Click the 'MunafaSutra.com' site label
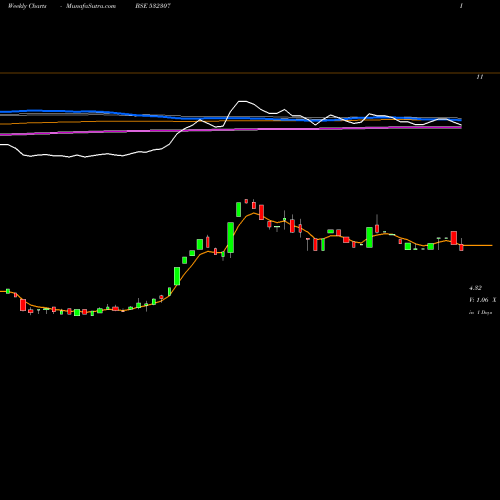 click(x=91, y=6)
